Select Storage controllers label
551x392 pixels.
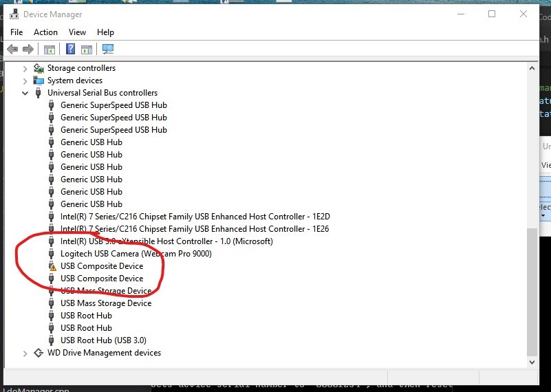pos(82,68)
